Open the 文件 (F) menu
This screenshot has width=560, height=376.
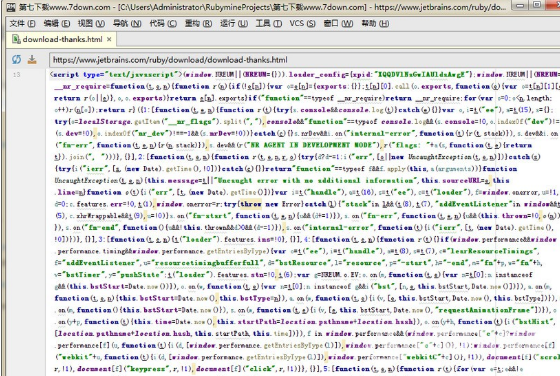(22, 24)
